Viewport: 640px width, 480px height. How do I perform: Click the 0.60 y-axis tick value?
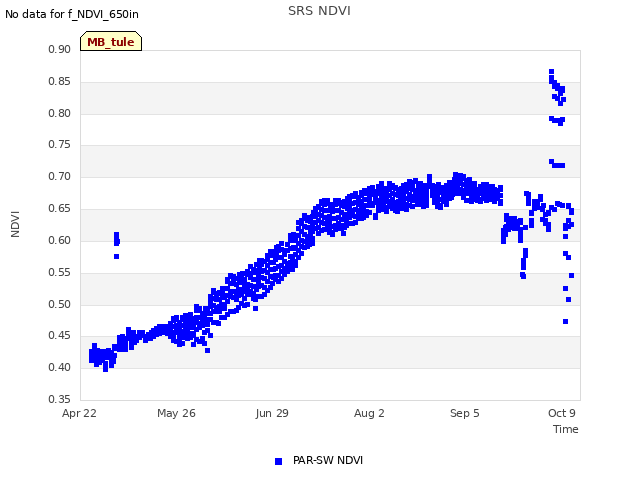[60, 240]
